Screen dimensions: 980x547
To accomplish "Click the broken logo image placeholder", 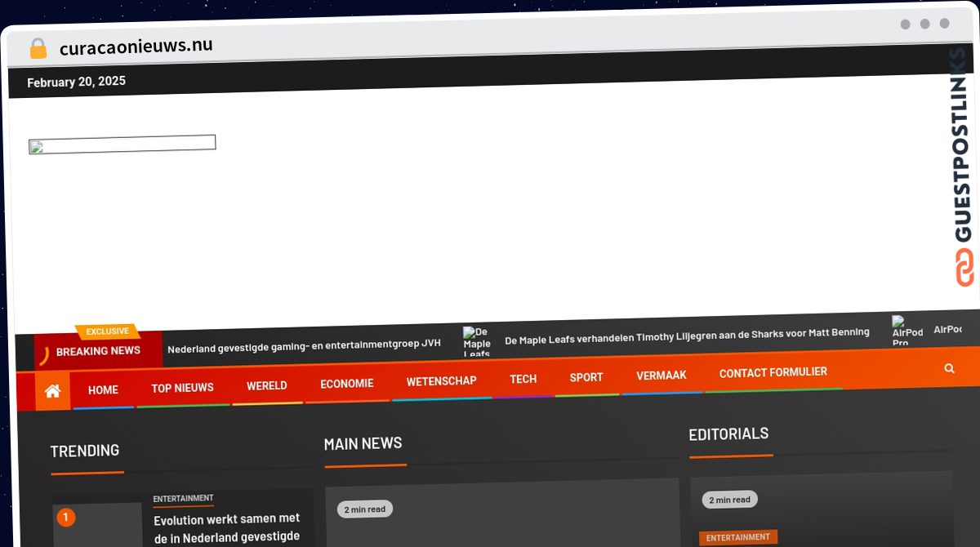I will 122,145.
